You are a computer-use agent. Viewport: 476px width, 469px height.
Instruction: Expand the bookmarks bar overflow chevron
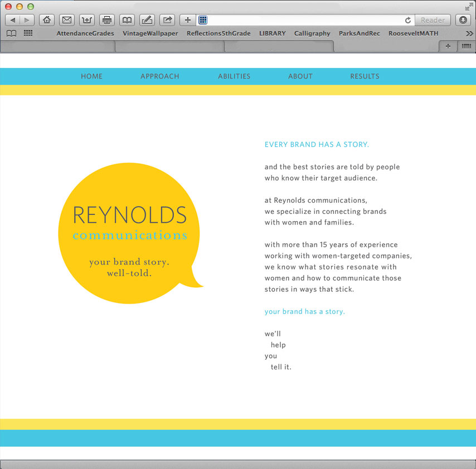(x=469, y=33)
